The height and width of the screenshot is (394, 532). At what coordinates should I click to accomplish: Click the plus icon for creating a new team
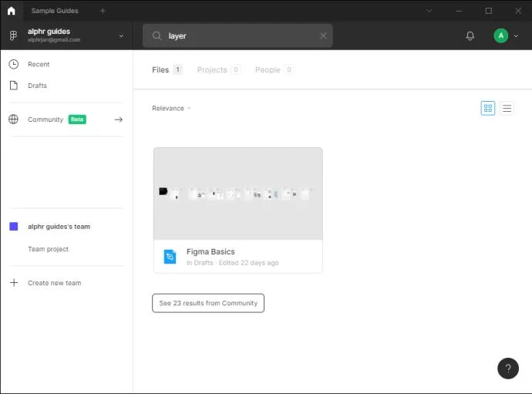click(14, 283)
